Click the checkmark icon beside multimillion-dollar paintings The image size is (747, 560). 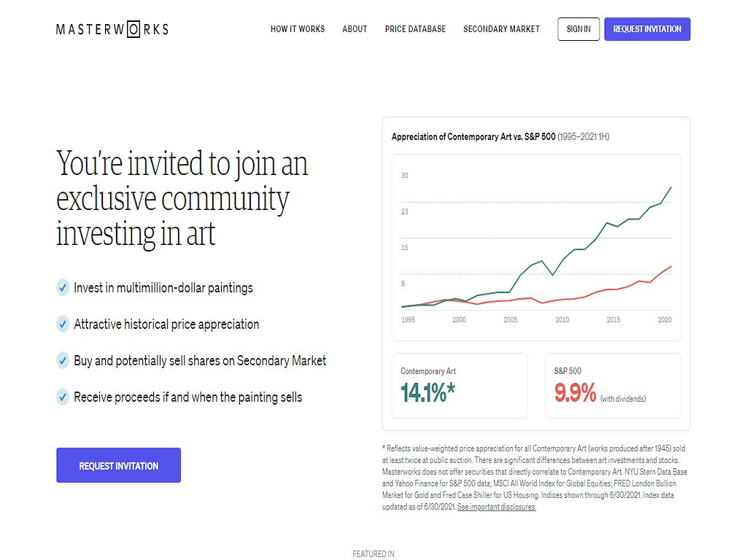pos(63,287)
